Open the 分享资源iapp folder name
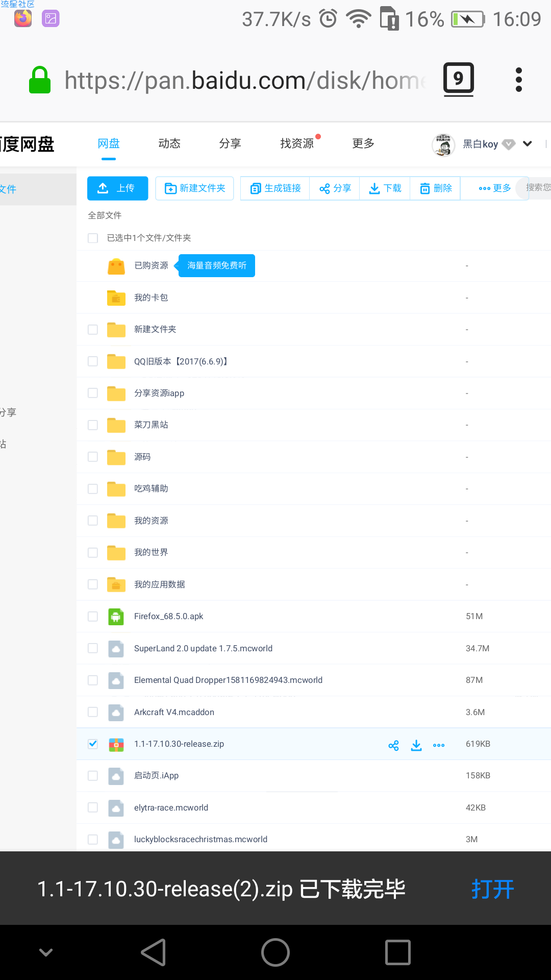Viewport: 551px width, 980px height. (159, 393)
